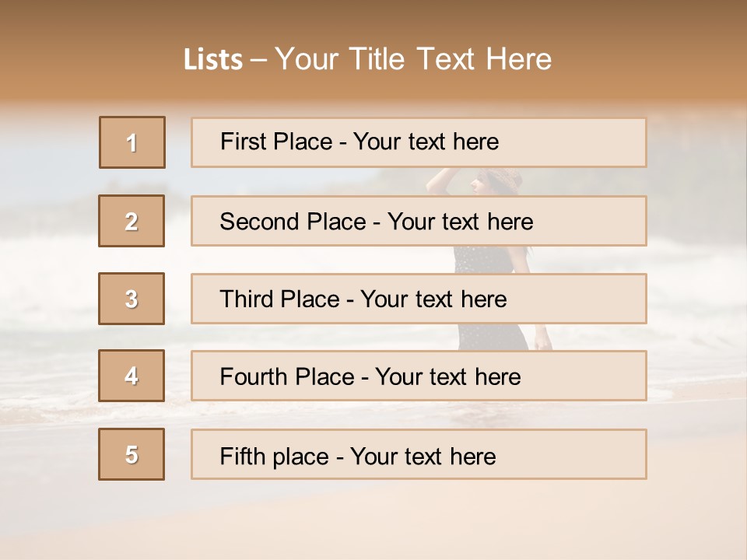
Task: Select the Third Place text box
Action: tap(419, 299)
